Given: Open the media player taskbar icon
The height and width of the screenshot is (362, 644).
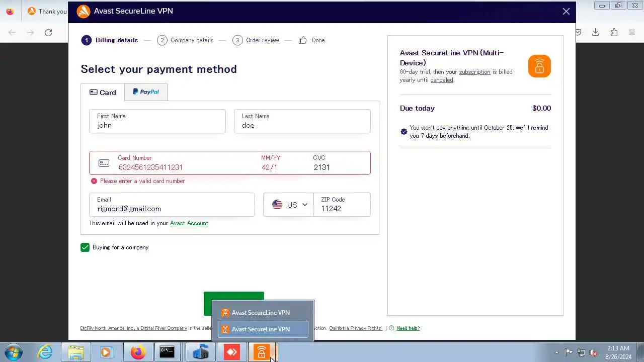Looking at the screenshot, I should pyautogui.click(x=106, y=352).
